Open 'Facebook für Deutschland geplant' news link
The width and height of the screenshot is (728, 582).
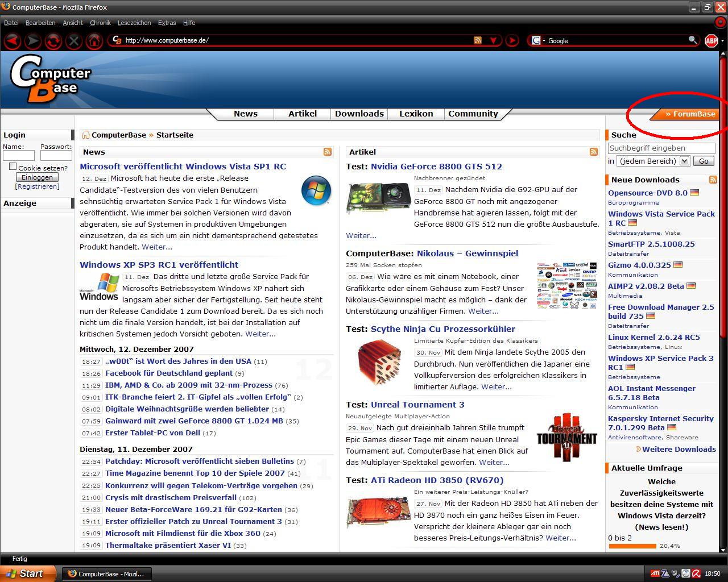click(169, 373)
